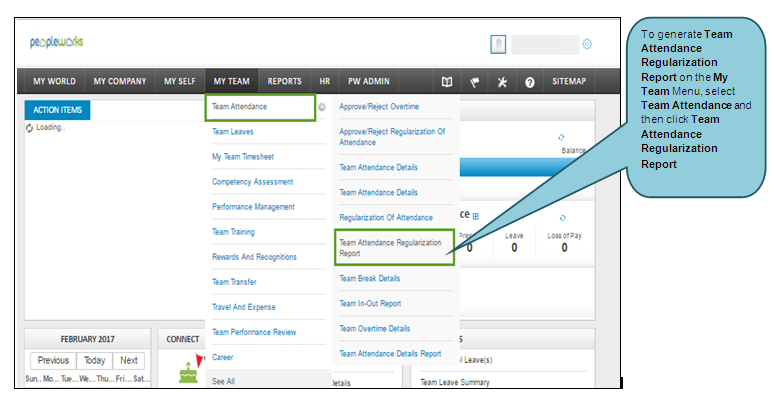Click the peopleworks logo
Image resolution: width=775 pixels, height=399 pixels.
point(56,43)
